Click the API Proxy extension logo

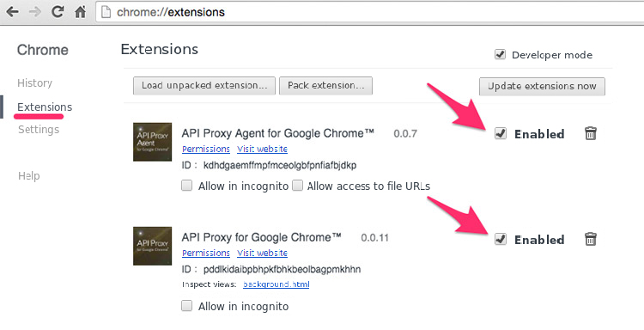pos(152,246)
